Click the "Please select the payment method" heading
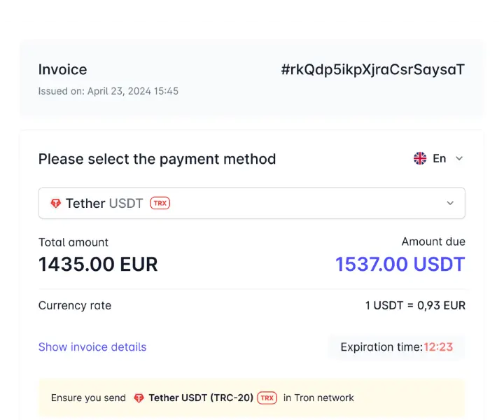This screenshot has width=504, height=420. pyautogui.click(x=157, y=159)
